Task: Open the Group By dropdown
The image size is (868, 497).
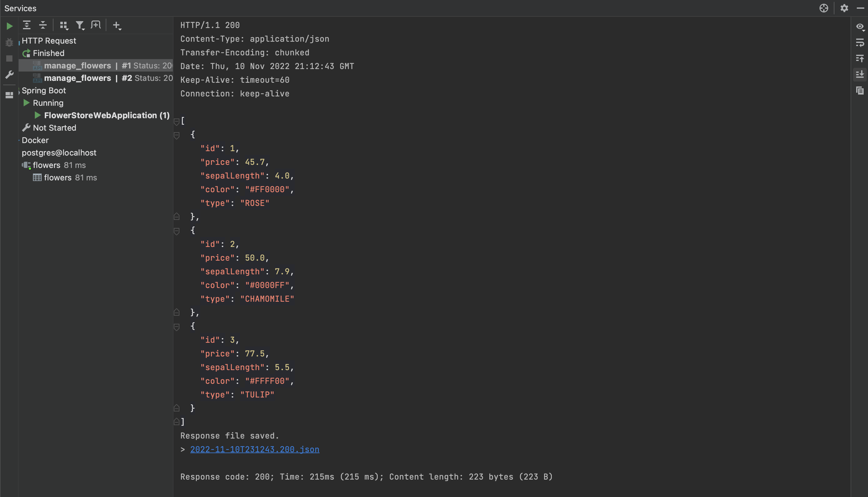Action: point(64,25)
